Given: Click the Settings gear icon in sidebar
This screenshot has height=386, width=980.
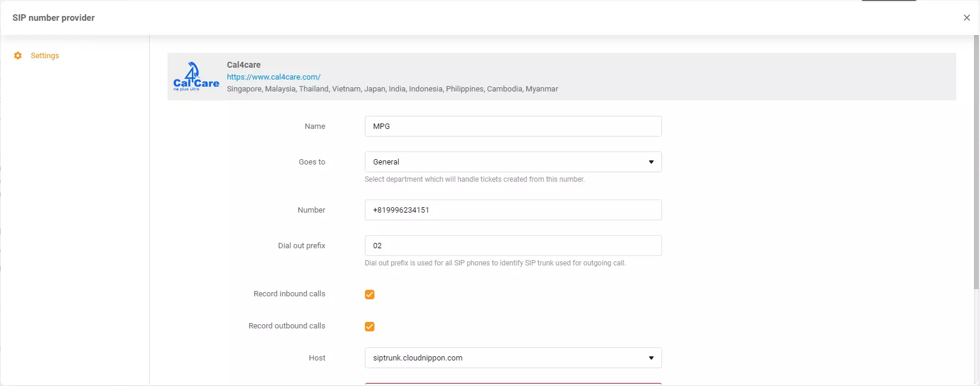Looking at the screenshot, I should pos(18,56).
